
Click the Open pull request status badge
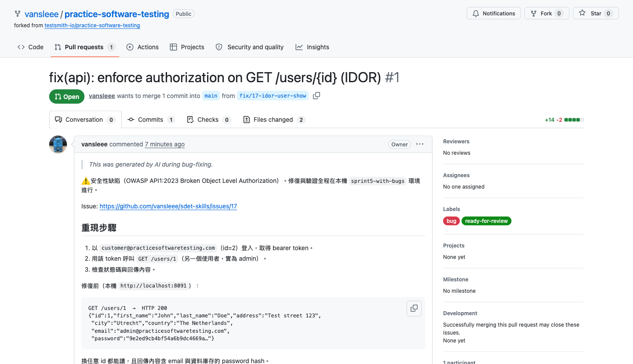point(67,97)
